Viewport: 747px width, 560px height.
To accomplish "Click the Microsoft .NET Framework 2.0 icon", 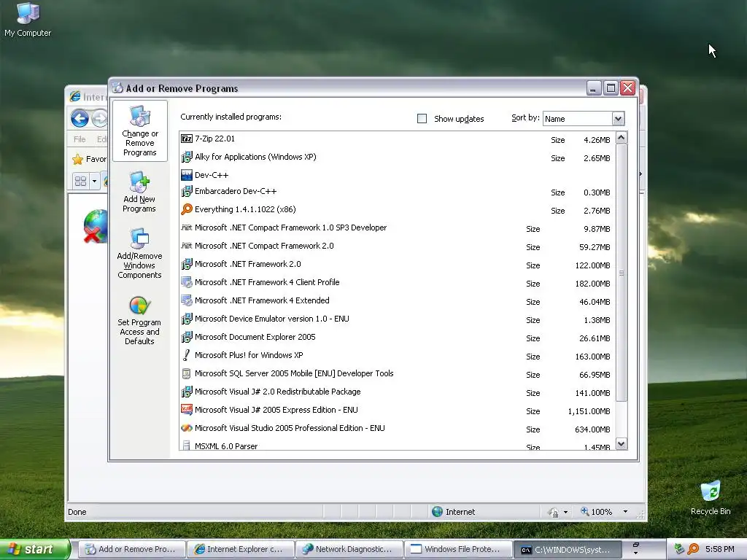I will pos(187,264).
